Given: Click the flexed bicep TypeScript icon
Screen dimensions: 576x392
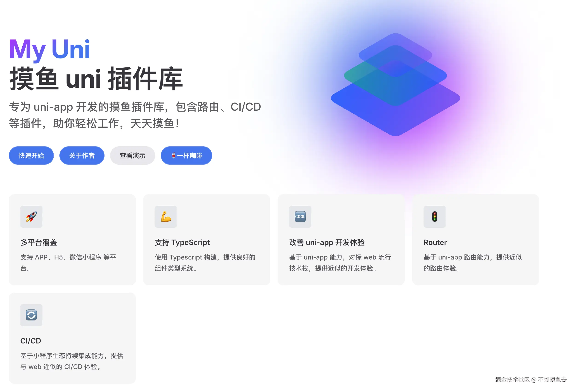Looking at the screenshot, I should coord(166,217).
